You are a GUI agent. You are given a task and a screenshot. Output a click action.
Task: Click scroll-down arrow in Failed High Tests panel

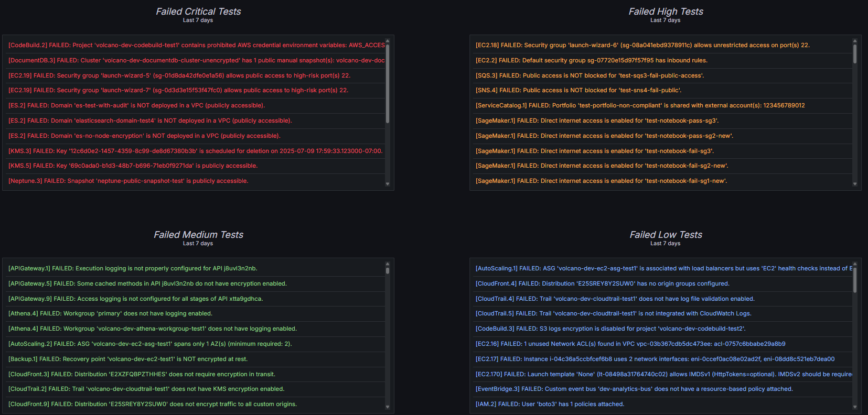point(855,184)
